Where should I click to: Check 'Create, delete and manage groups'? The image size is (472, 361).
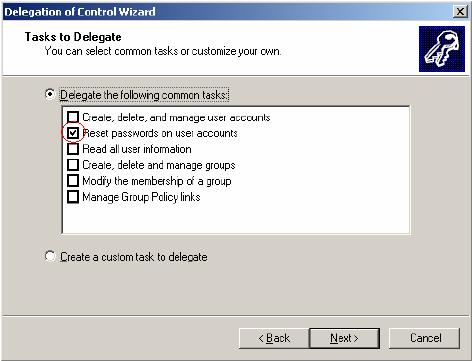pyautogui.click(x=73, y=165)
